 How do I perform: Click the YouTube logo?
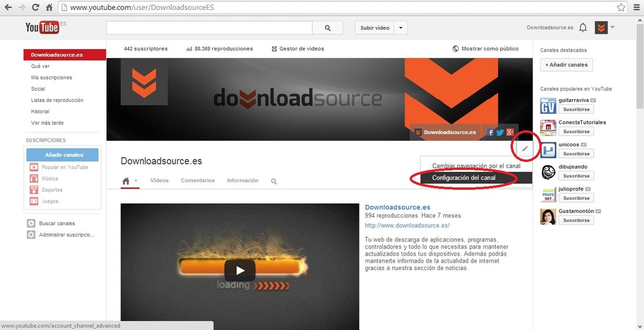pos(42,27)
